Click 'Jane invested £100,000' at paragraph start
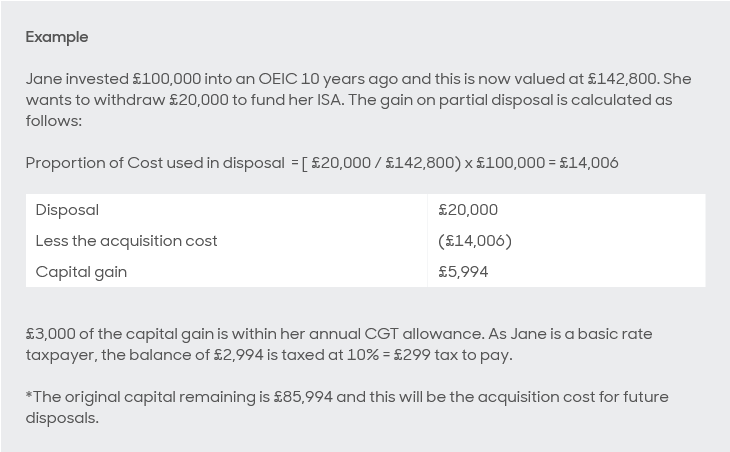The image size is (730, 452). point(114,79)
